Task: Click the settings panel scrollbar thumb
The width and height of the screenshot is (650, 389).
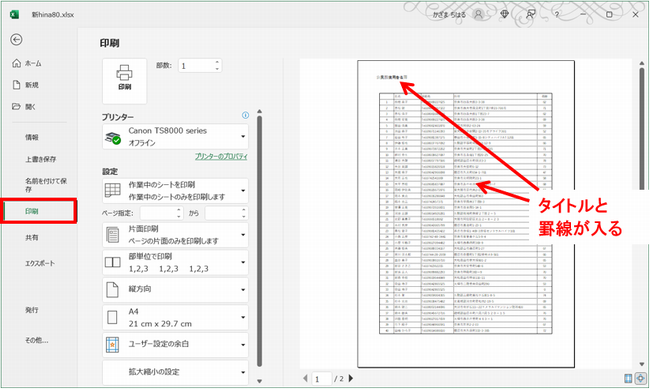Action: tap(260, 241)
